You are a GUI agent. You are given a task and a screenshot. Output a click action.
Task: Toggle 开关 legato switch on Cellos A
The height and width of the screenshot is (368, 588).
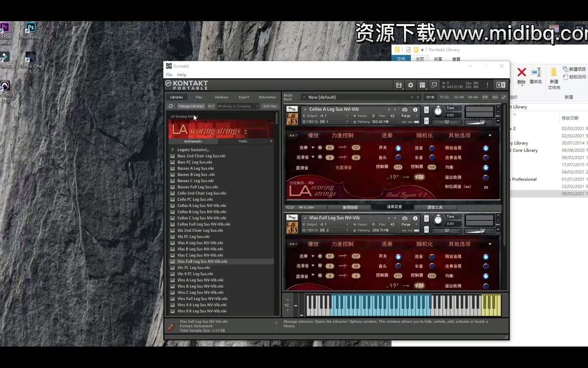[398, 148]
